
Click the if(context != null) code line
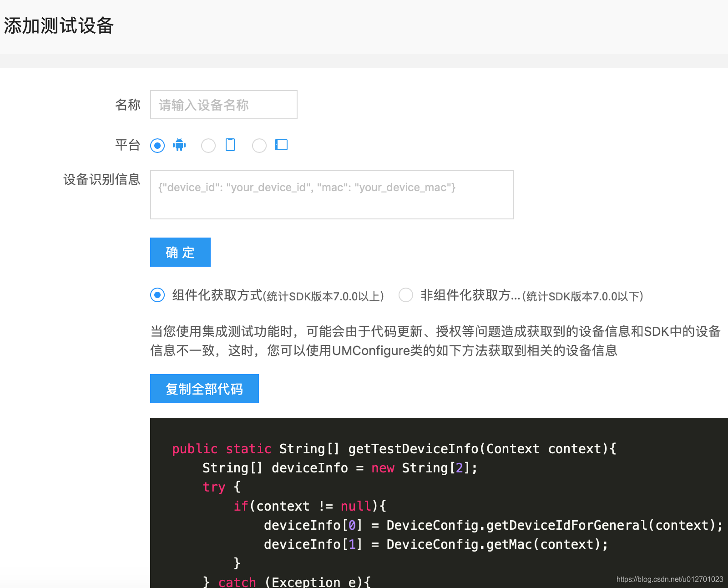(x=310, y=506)
